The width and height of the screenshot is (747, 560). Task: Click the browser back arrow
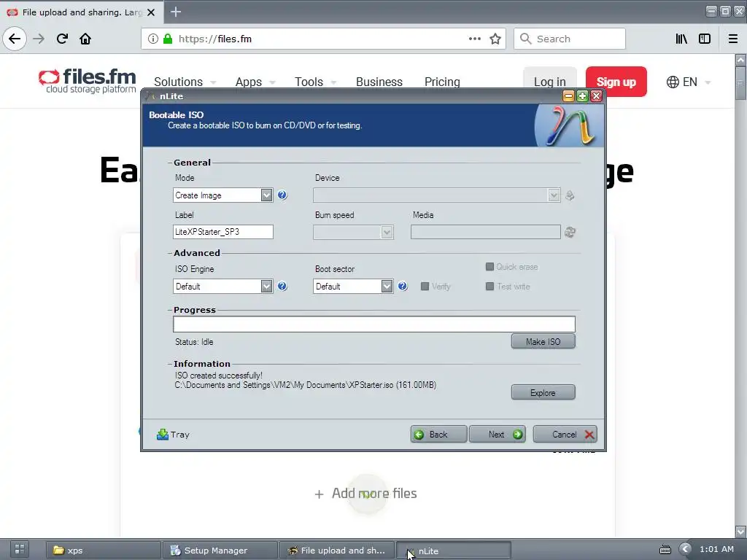click(x=15, y=39)
